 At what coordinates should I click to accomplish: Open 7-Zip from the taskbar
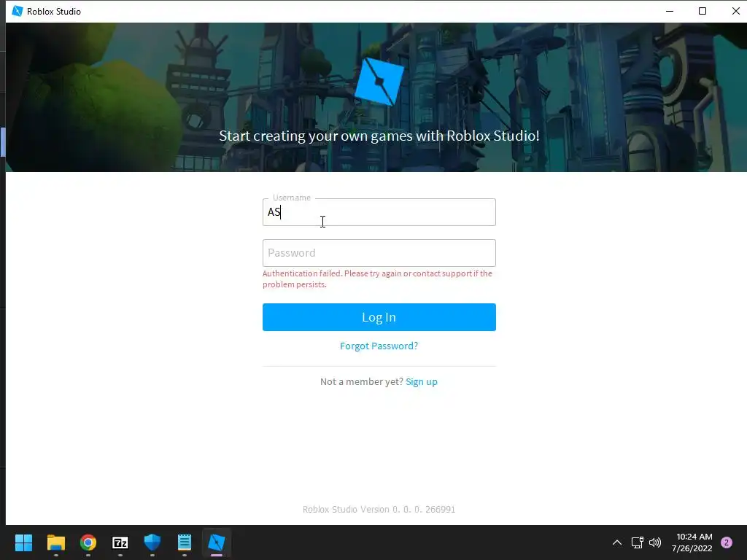pos(120,542)
